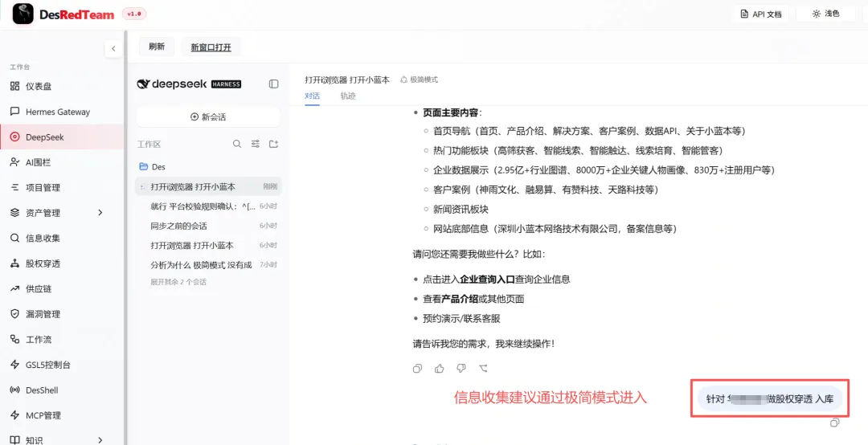Click the MCP管理 lightning icon
This screenshot has width=868, height=445.
point(15,415)
